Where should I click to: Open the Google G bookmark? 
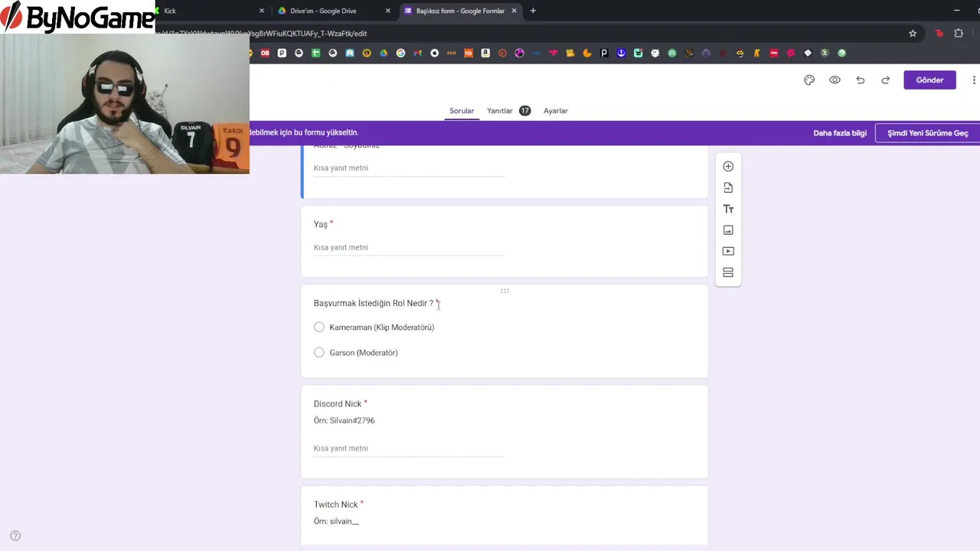pos(400,53)
